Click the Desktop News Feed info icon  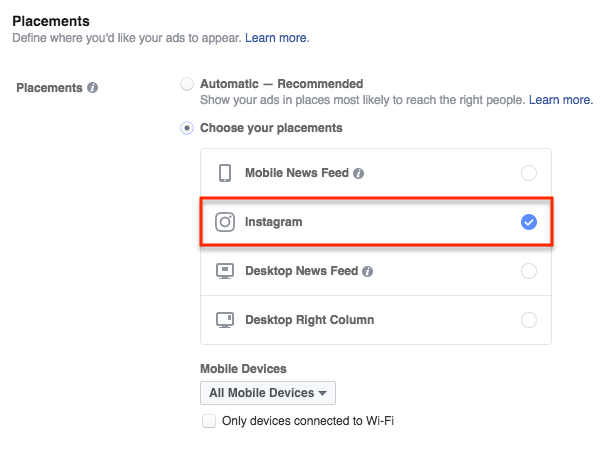367,271
